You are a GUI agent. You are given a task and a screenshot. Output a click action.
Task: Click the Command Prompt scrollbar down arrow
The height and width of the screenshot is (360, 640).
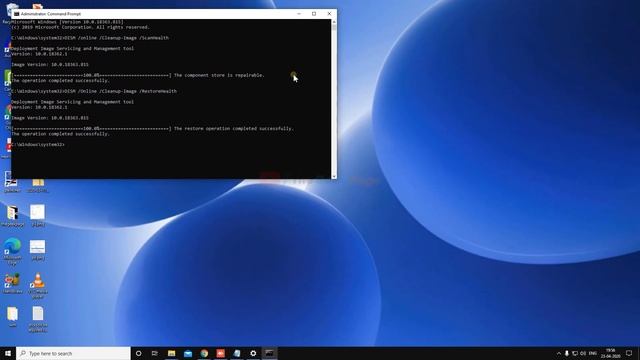(334, 176)
